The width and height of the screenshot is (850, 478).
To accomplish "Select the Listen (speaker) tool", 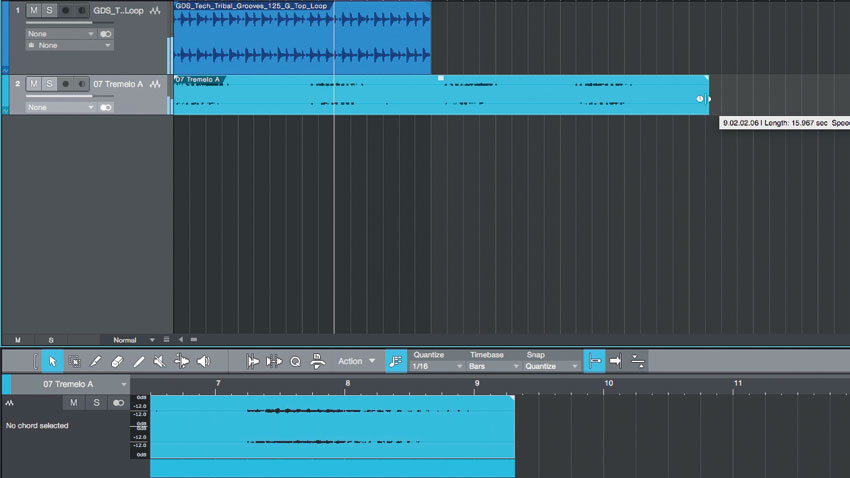I will point(203,361).
